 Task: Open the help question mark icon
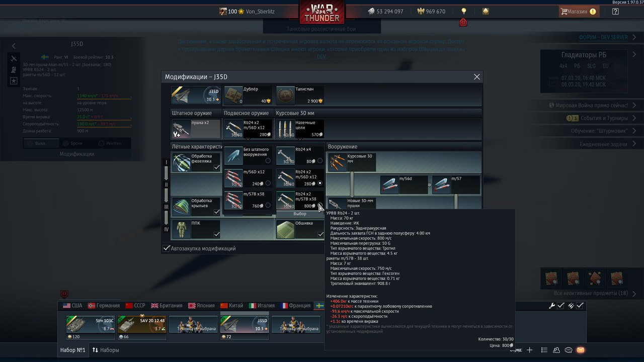pos(615,11)
